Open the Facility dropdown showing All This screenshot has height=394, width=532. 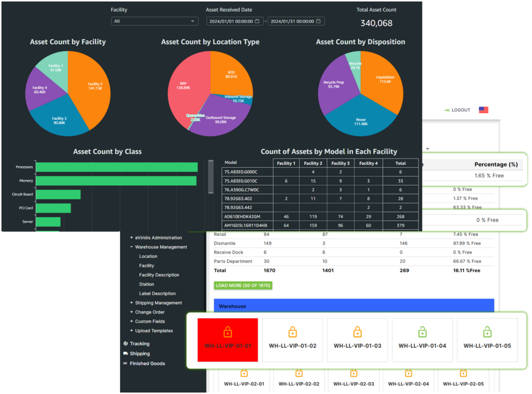pos(154,21)
